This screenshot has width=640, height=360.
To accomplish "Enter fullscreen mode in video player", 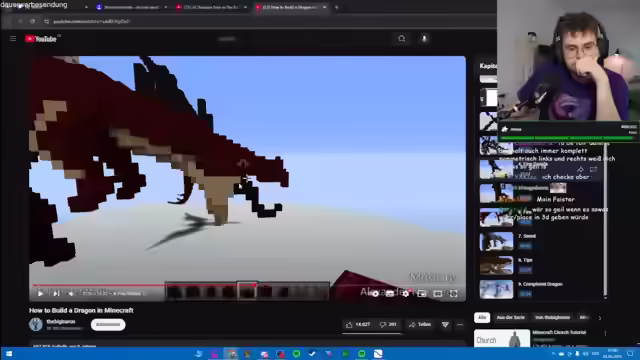I will [453, 293].
